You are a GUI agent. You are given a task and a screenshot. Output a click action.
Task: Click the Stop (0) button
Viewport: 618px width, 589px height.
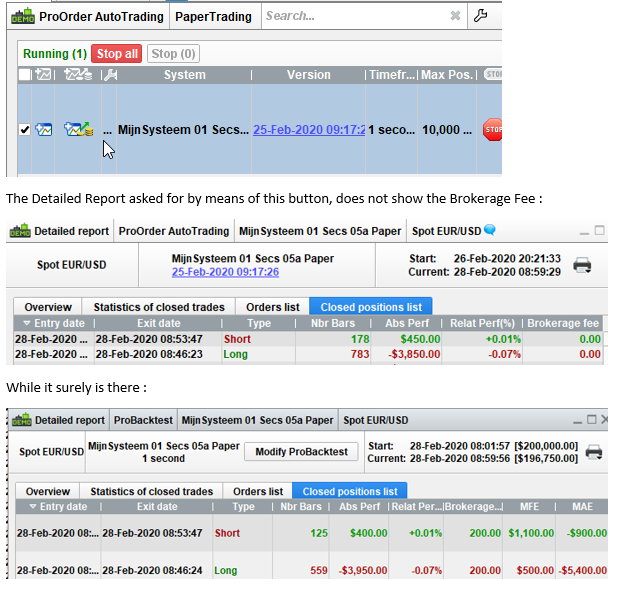pos(173,54)
